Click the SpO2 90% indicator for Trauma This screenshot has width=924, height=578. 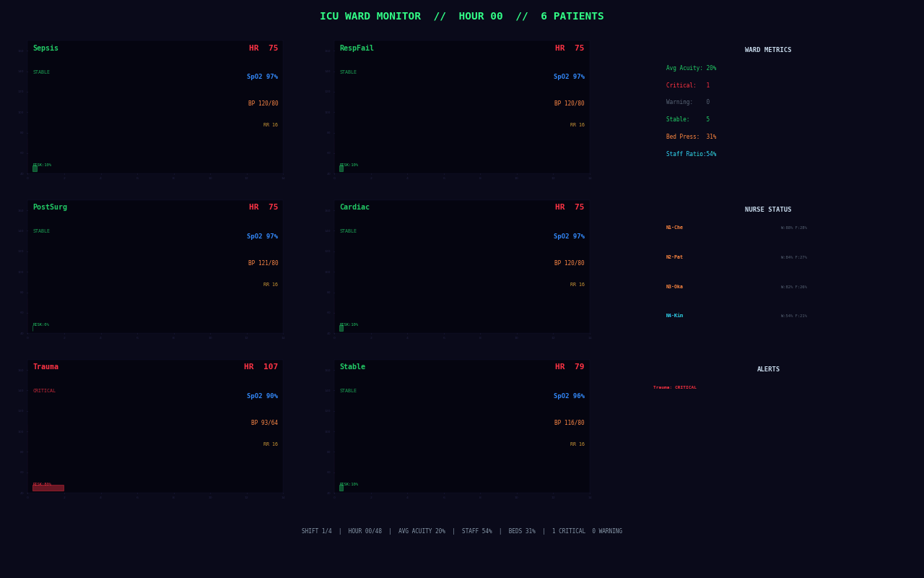(x=262, y=395)
